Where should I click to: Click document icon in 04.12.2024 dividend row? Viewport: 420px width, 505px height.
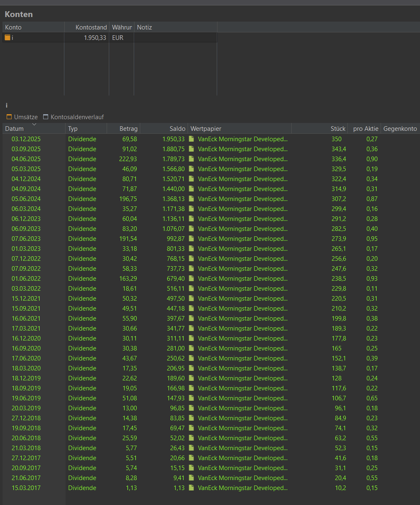(191, 179)
